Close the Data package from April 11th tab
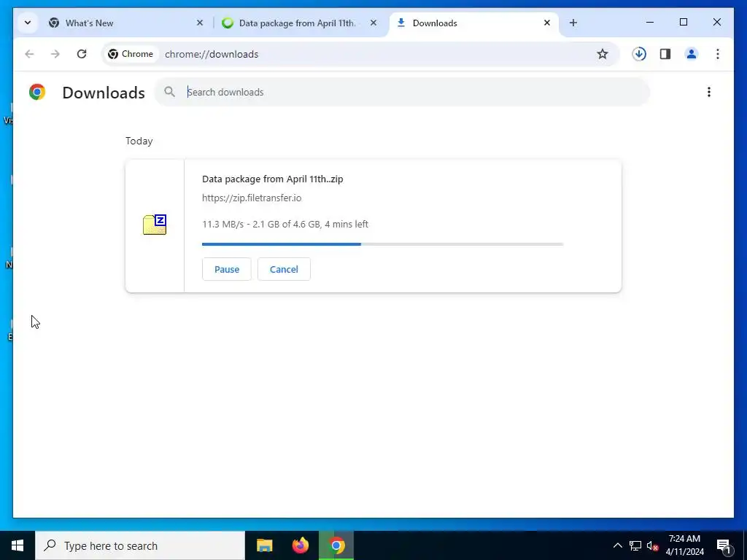The image size is (747, 560). click(373, 23)
